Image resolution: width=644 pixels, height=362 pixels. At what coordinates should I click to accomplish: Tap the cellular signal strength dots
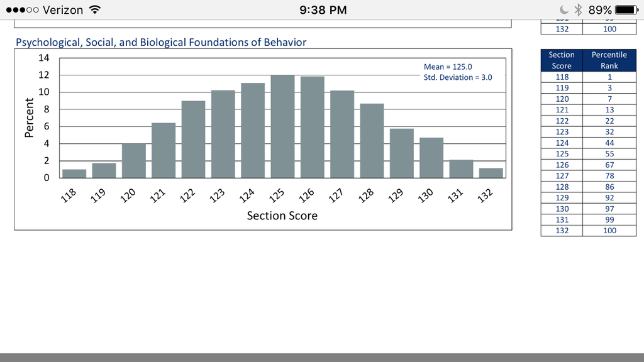(21, 10)
